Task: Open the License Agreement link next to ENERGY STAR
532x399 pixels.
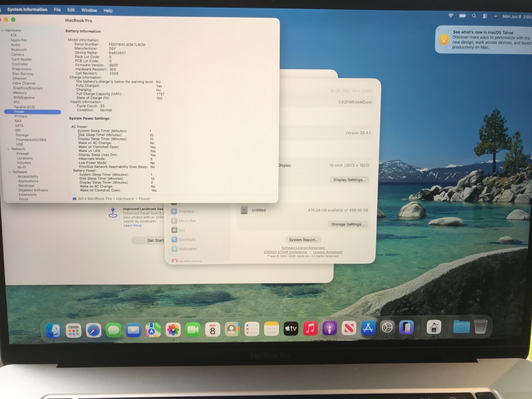Action: [328, 252]
